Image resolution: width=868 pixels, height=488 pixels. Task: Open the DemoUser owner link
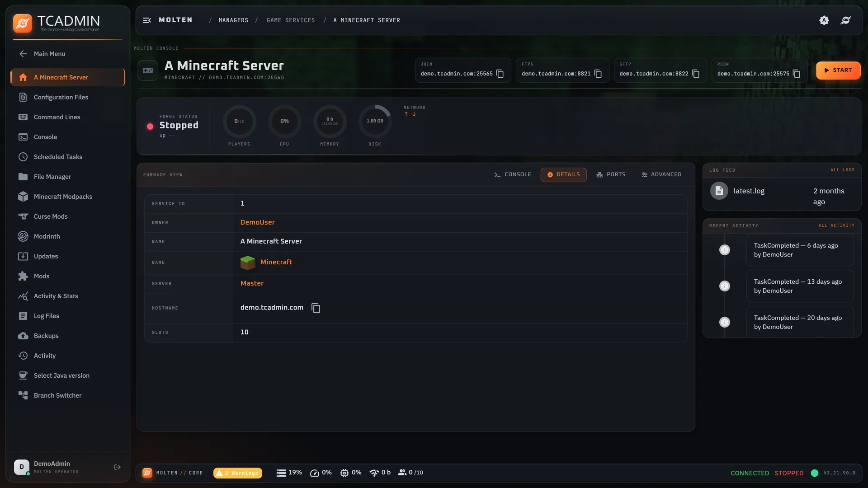pyautogui.click(x=258, y=222)
